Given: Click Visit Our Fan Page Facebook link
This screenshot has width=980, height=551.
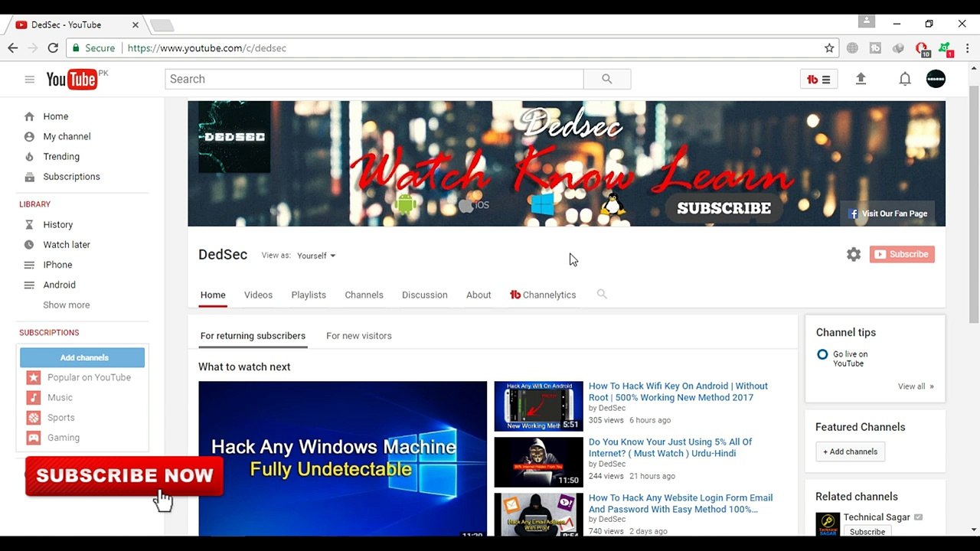Looking at the screenshot, I should point(887,214).
